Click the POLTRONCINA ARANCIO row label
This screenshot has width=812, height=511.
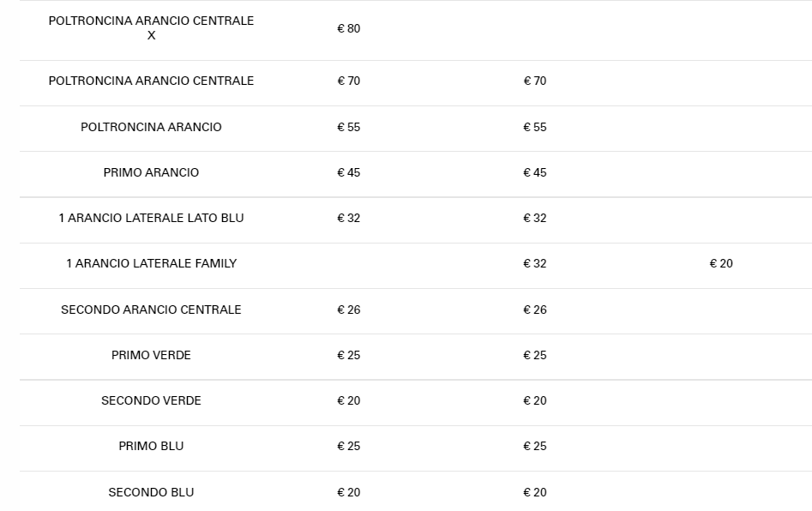151,127
